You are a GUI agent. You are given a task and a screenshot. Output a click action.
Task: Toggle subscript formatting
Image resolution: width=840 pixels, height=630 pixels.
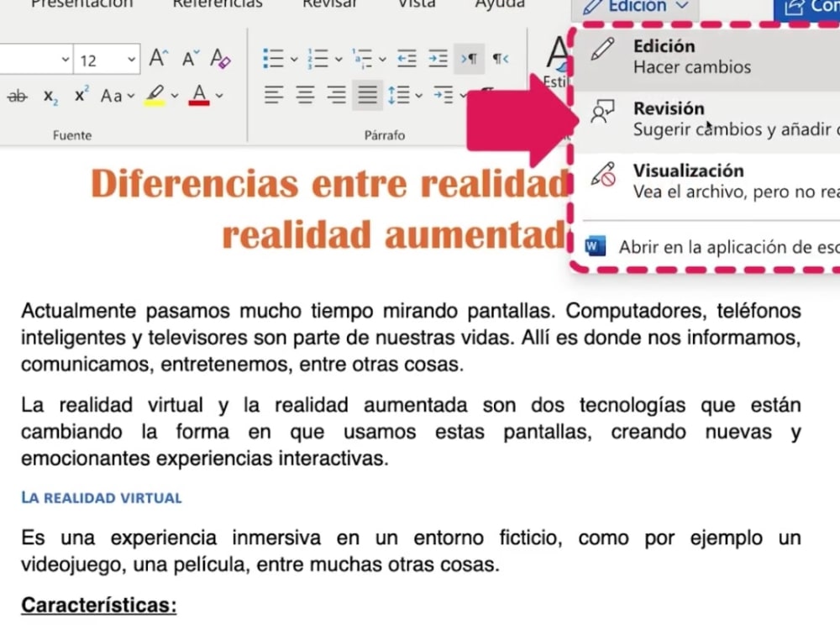pos(50,97)
